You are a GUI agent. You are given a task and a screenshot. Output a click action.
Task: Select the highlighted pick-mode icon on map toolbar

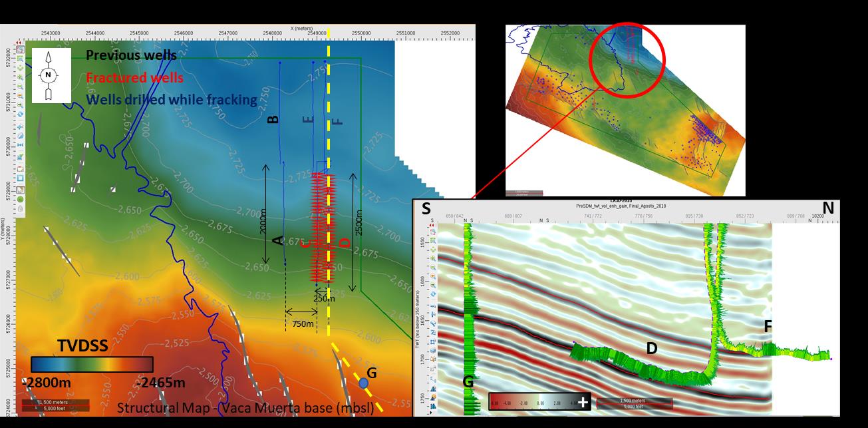click(x=20, y=50)
